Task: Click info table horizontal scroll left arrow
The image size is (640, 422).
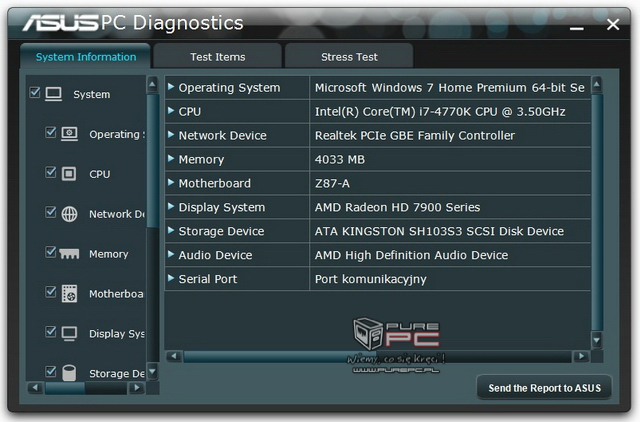Action: point(174,356)
